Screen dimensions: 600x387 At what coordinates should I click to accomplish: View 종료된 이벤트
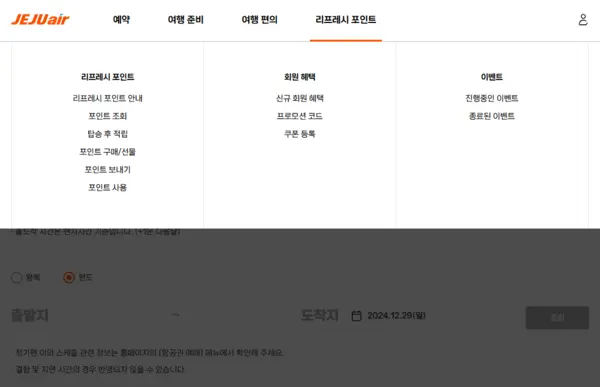click(492, 116)
